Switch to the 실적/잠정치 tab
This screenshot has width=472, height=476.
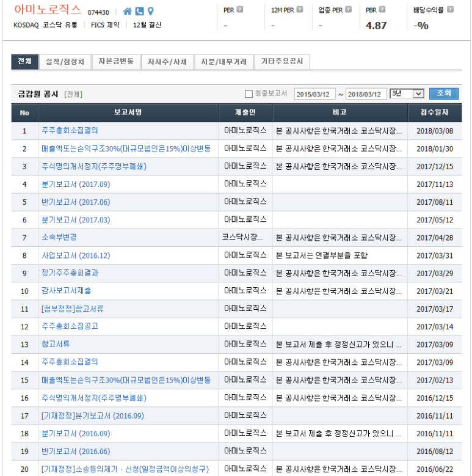[65, 62]
